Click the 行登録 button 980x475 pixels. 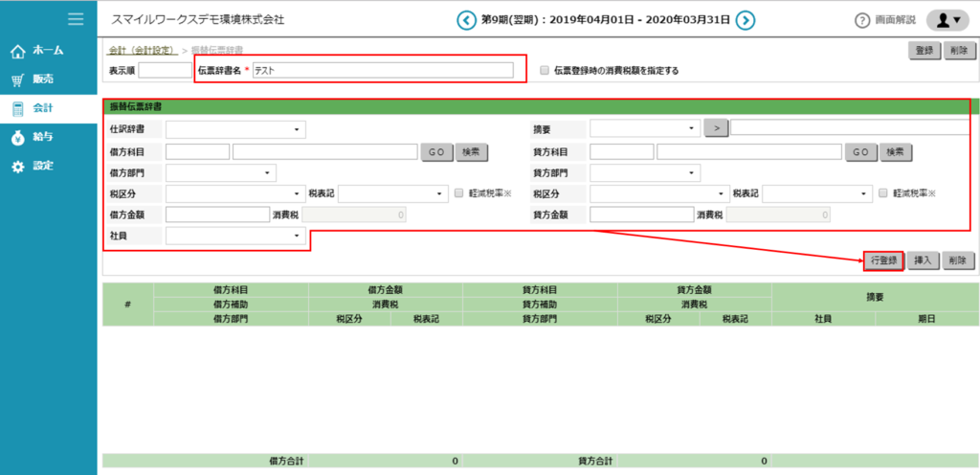tap(884, 260)
